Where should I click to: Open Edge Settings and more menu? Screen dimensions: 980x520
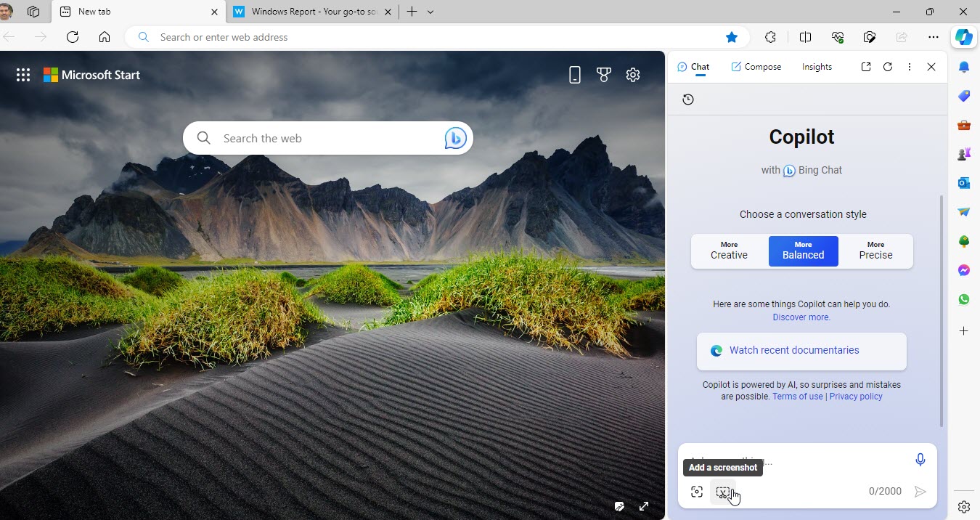934,37
